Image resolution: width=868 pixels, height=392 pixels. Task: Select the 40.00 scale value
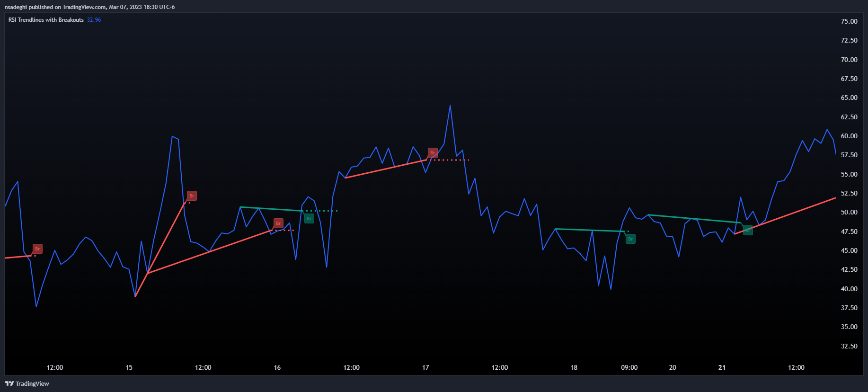[x=849, y=289]
